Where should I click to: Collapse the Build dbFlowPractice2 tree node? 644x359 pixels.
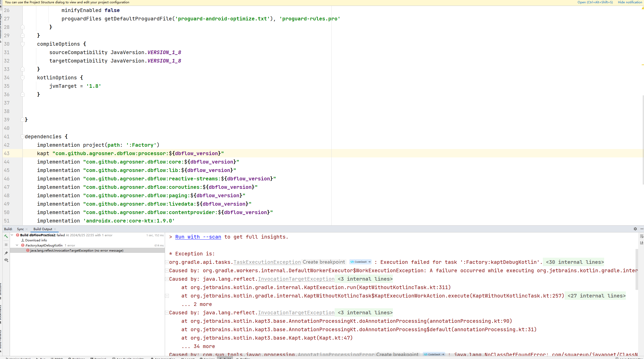(x=12, y=235)
